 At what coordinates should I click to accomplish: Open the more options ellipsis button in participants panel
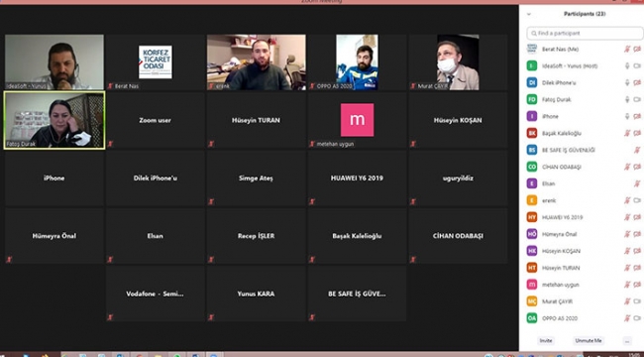pyautogui.click(x=627, y=341)
